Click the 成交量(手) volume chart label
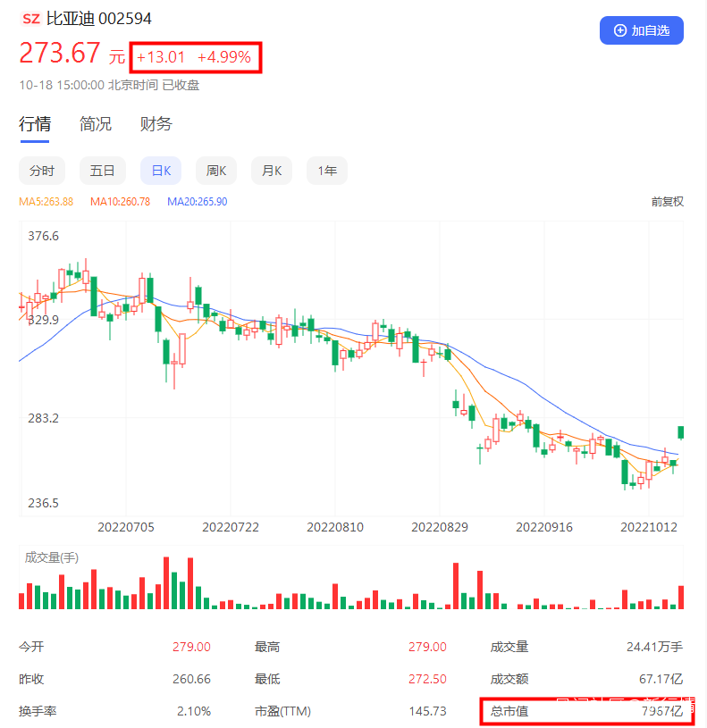707x728 pixels. click(52, 557)
